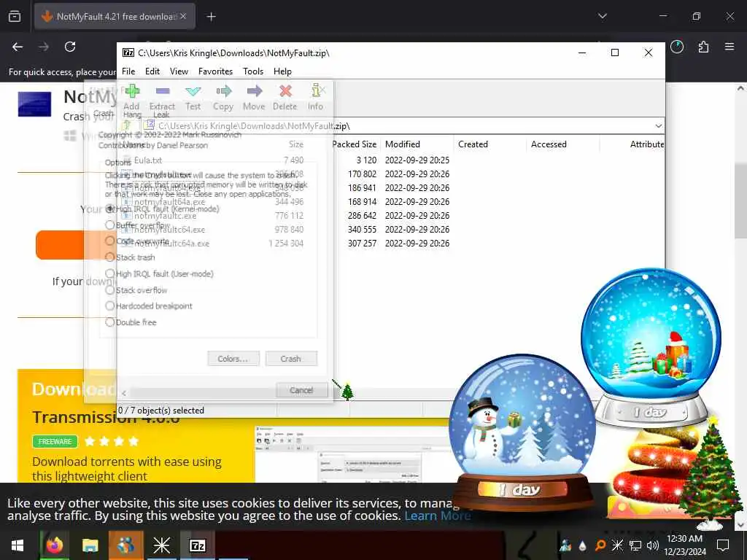The image size is (747, 560).
Task: Click the orange magnifier tray icon
Action: (x=600, y=545)
